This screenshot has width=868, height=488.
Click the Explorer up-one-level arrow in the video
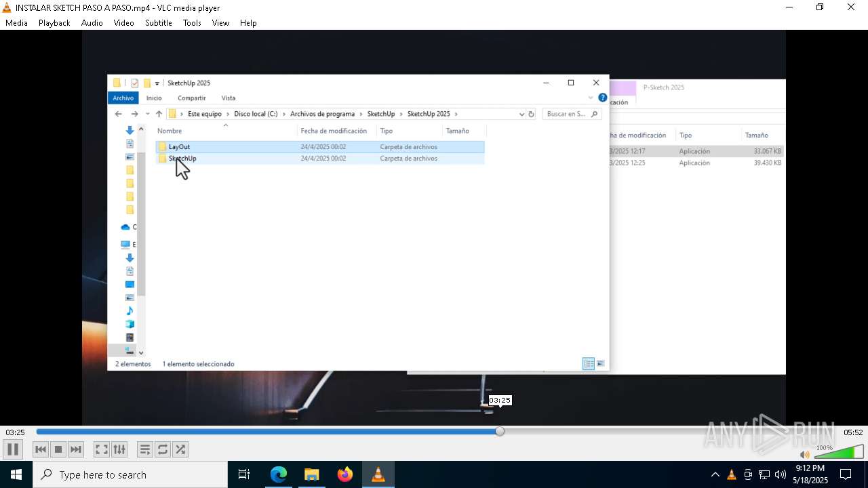(159, 114)
